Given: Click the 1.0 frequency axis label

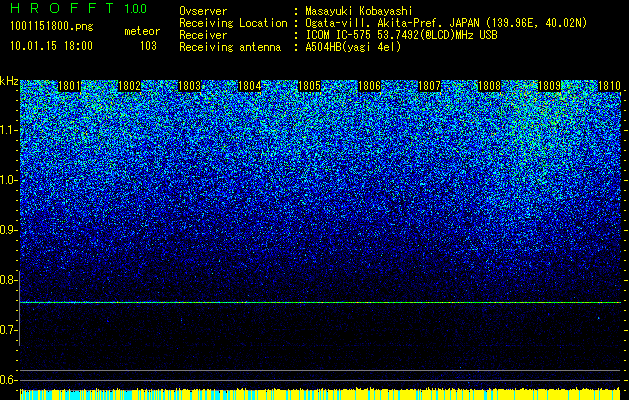Looking at the screenshot, I should (x=8, y=180).
